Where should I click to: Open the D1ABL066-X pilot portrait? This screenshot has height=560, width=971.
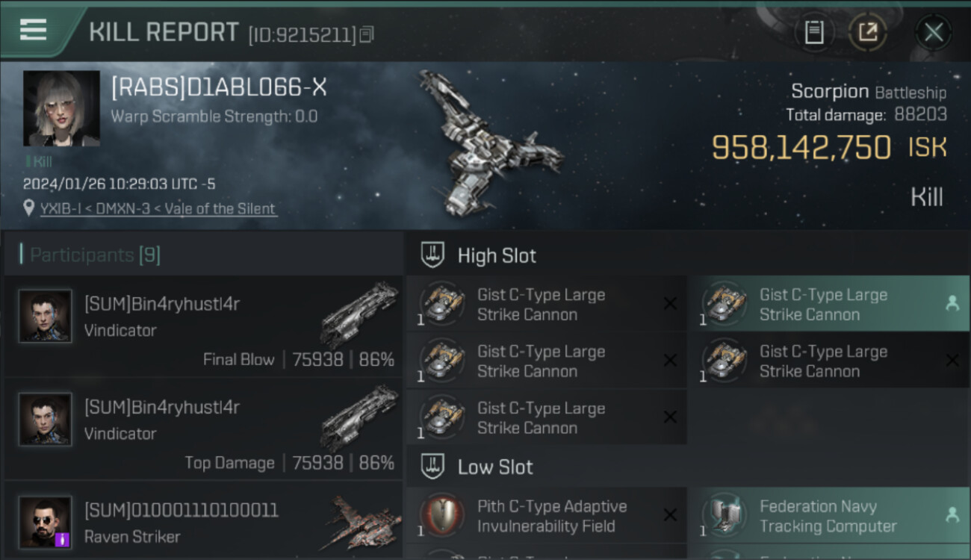click(61, 108)
